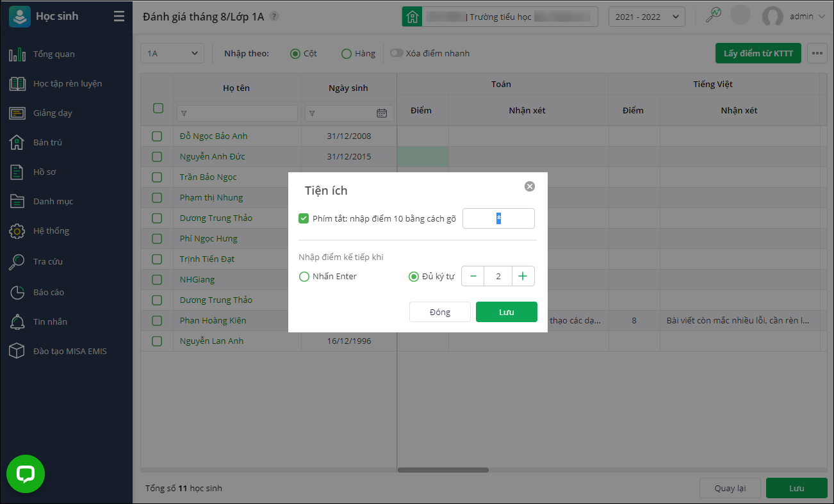Click the horizontal scrollbar of the grade table

443,470
